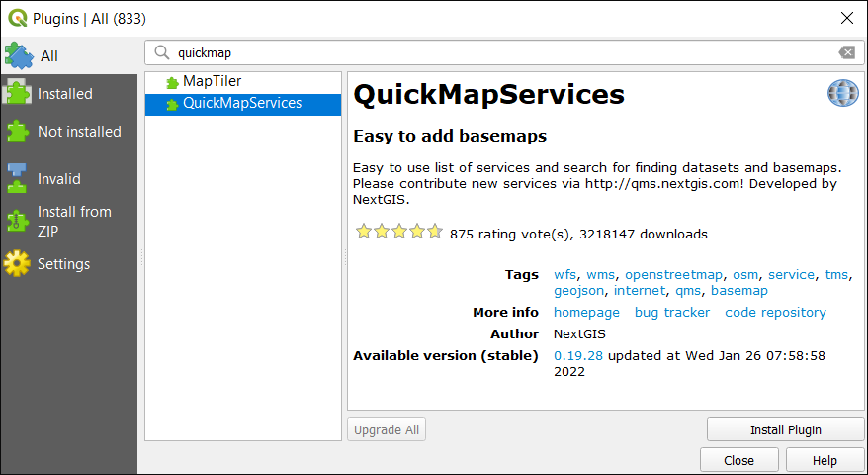The height and width of the screenshot is (475, 868).
Task: Open Install from ZIP tab
Action: click(68, 221)
